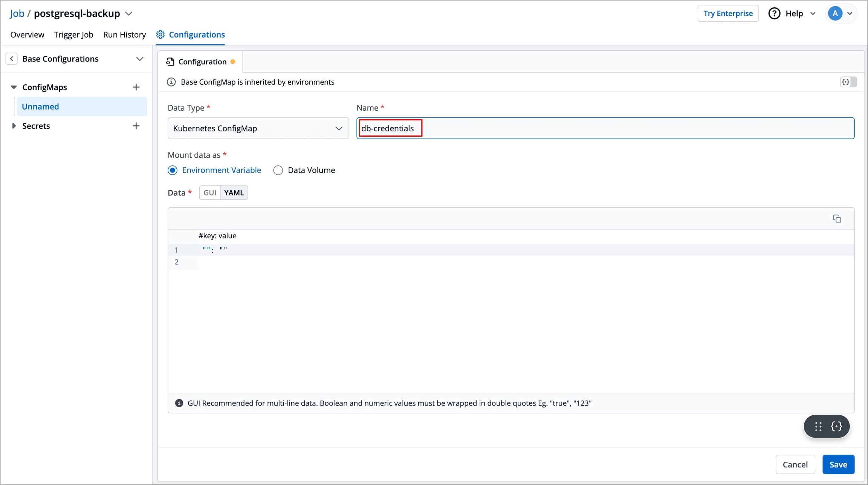Click the Help question mark icon
The height and width of the screenshot is (485, 868).
pos(774,14)
